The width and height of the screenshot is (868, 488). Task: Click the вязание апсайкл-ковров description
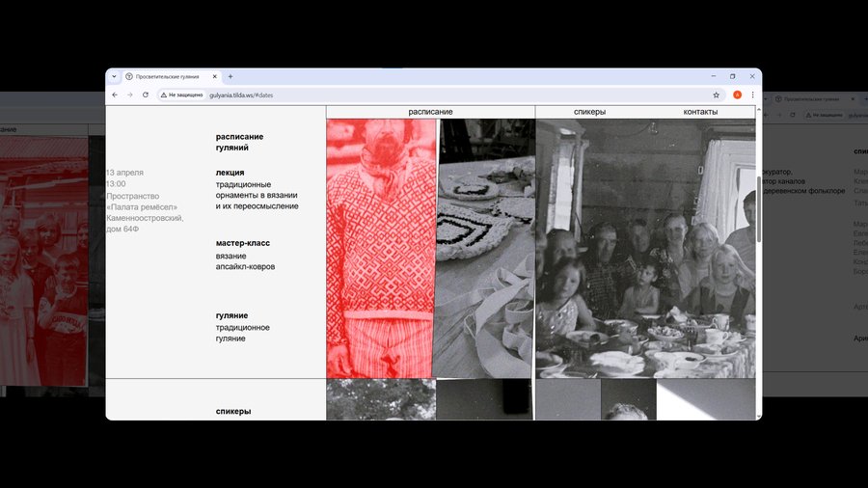click(245, 261)
